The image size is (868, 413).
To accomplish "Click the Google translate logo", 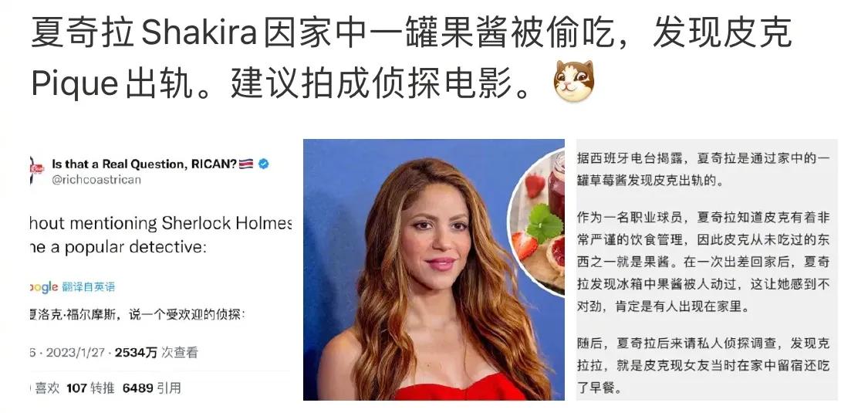I will click(x=44, y=286).
